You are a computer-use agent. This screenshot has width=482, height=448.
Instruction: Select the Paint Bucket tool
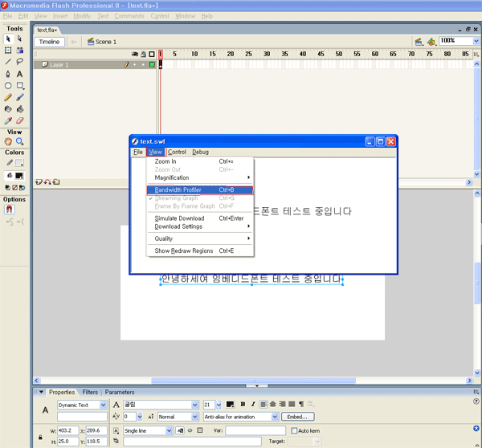20,109
